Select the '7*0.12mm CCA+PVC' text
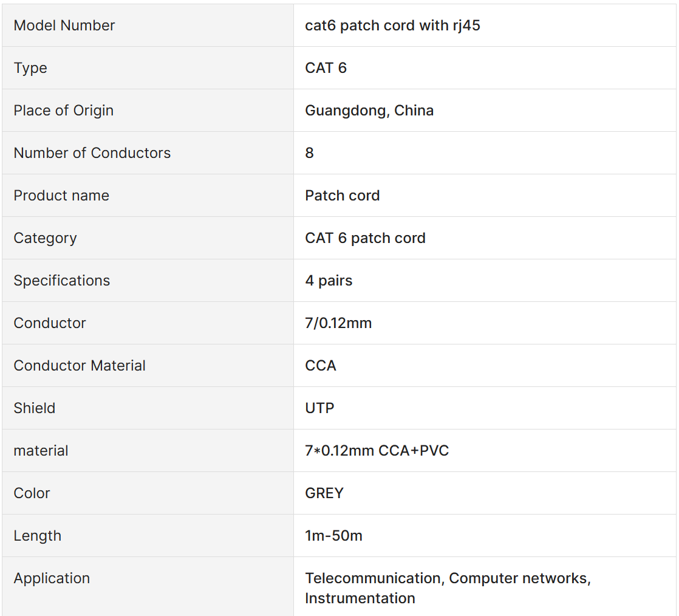The image size is (679, 616). pyautogui.click(x=377, y=451)
